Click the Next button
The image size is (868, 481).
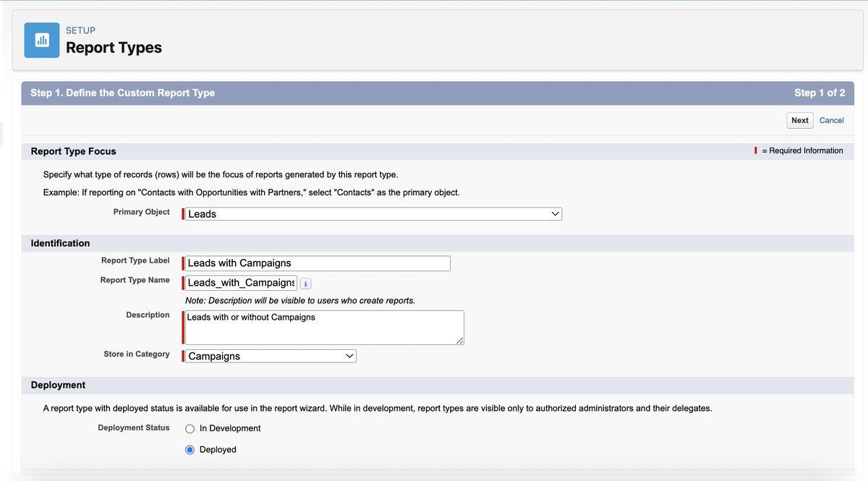(799, 120)
